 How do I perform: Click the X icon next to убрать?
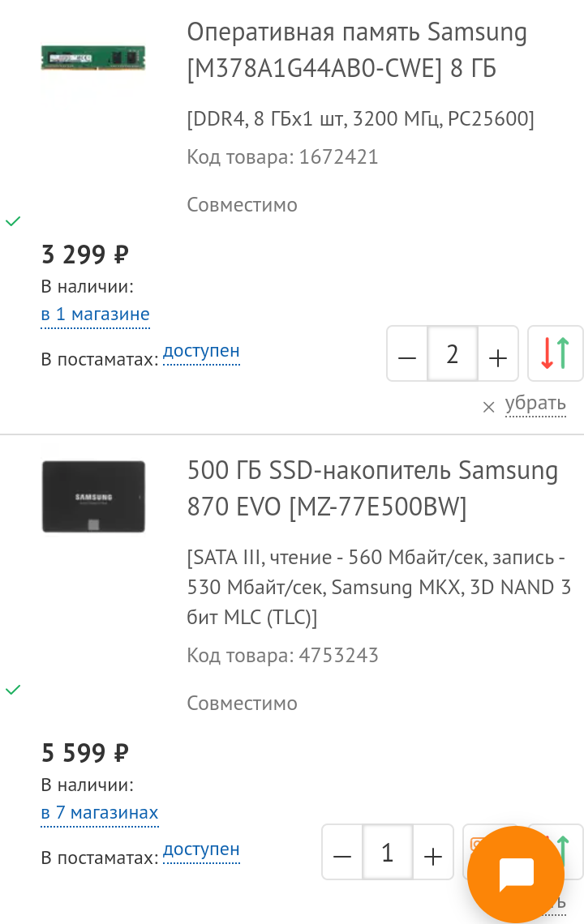point(488,407)
